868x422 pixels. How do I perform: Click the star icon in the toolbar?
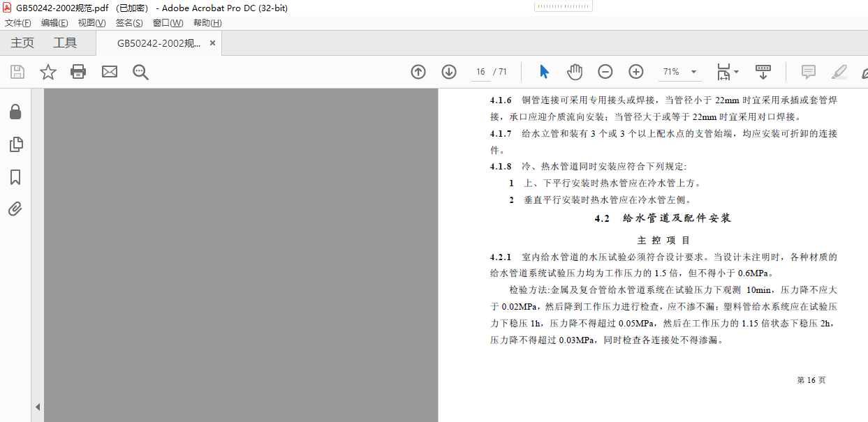coord(47,72)
